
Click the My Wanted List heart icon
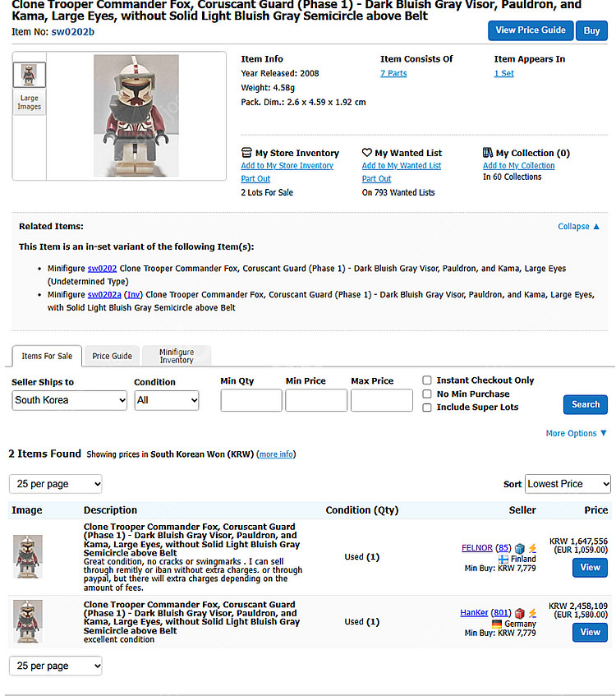[x=367, y=153]
